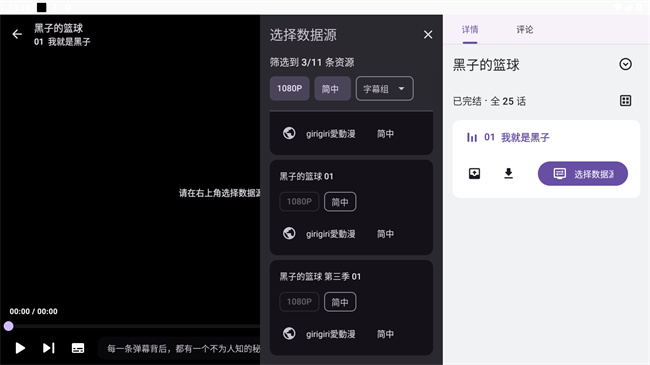
Task: Toggle 简中 chip in 第三季 01 card
Action: (x=340, y=302)
